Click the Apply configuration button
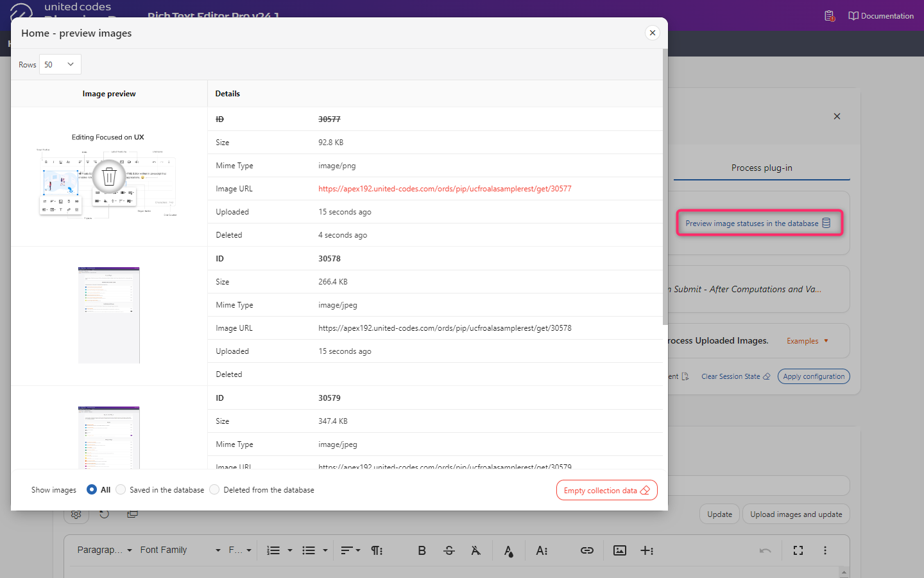The image size is (924, 578). [x=814, y=376]
